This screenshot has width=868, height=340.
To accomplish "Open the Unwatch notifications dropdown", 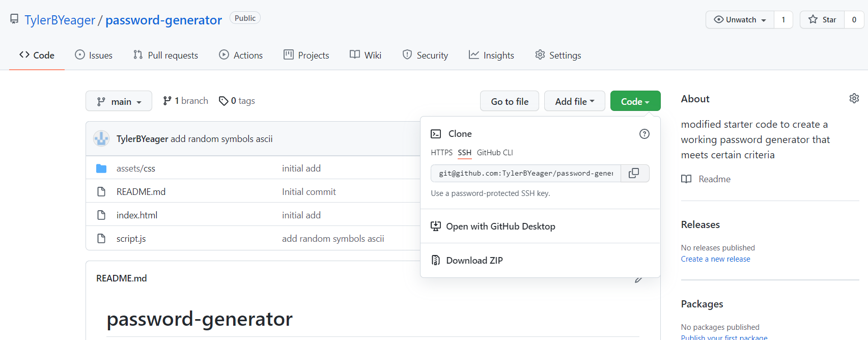I will (x=740, y=20).
